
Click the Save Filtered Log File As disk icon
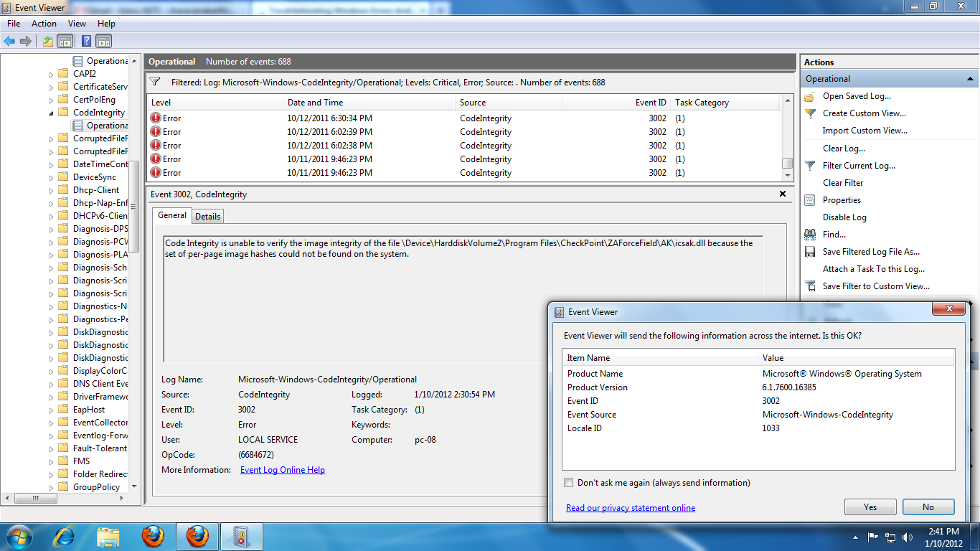coord(810,252)
